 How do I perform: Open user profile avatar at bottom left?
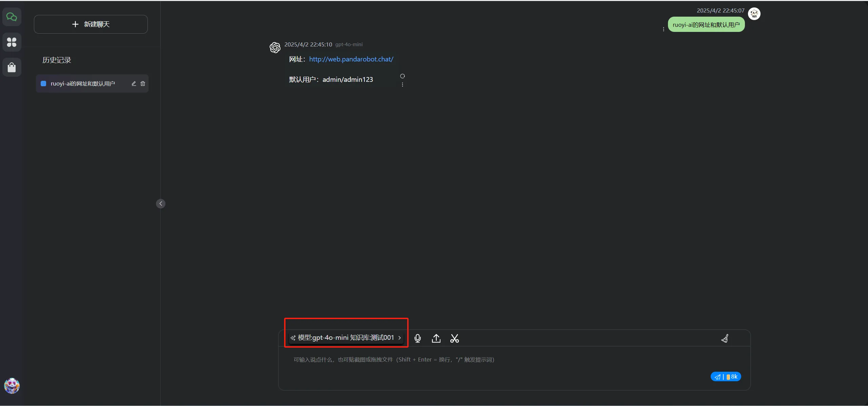(x=12, y=386)
